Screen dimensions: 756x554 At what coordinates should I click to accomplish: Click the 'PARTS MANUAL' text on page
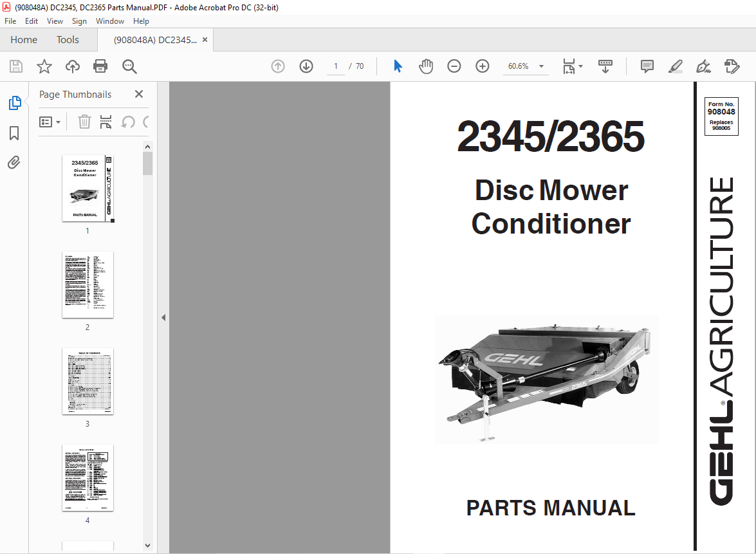(x=551, y=508)
